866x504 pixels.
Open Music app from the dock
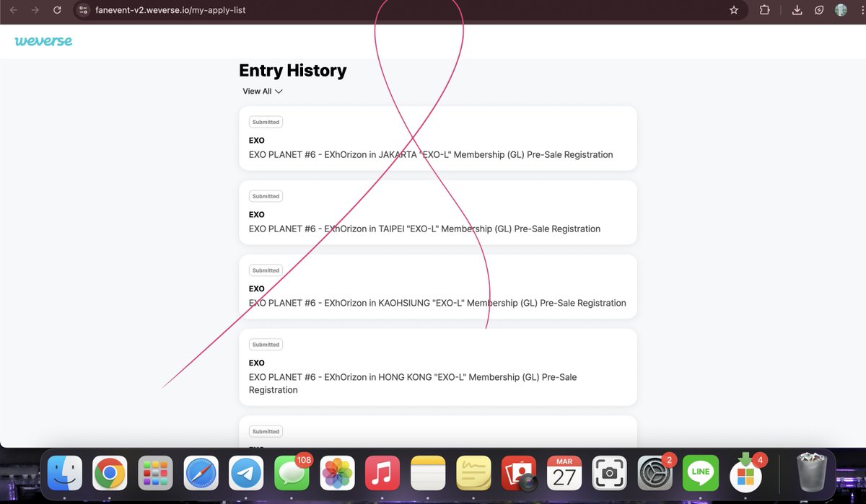pyautogui.click(x=382, y=473)
